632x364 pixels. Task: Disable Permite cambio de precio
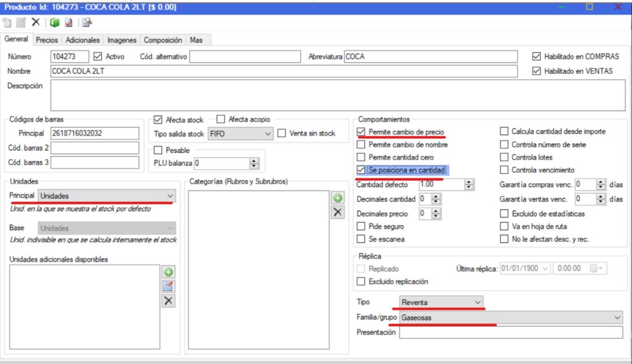(360, 132)
